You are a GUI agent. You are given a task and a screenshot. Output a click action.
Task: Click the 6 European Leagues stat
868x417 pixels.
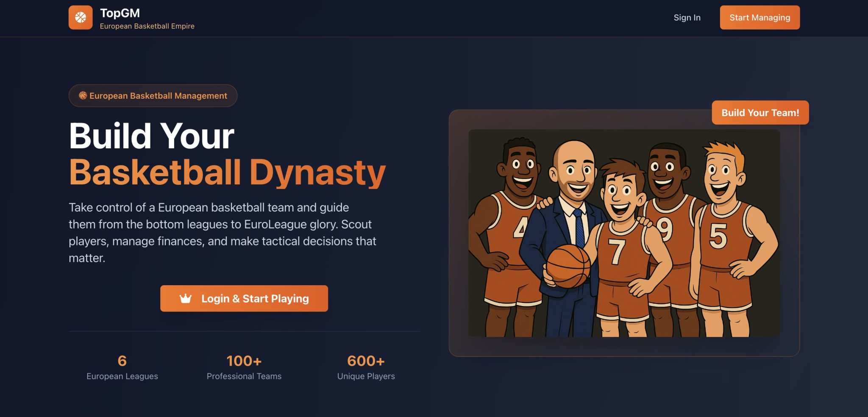click(x=122, y=367)
